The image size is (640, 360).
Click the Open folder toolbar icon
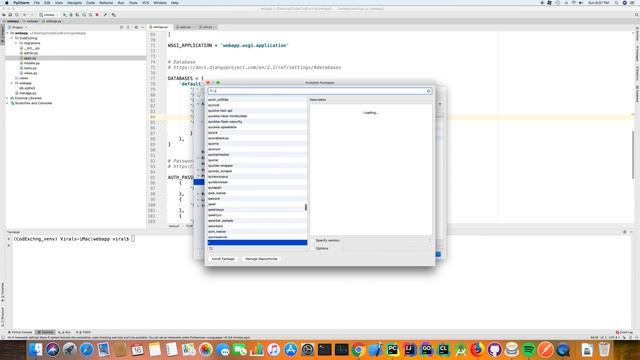(4, 15)
